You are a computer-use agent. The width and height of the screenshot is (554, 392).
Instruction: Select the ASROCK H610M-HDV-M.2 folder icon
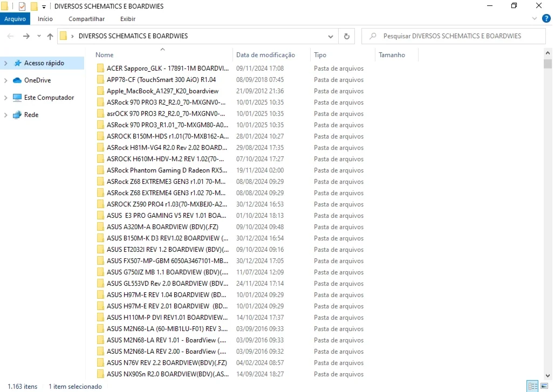[x=100, y=159]
